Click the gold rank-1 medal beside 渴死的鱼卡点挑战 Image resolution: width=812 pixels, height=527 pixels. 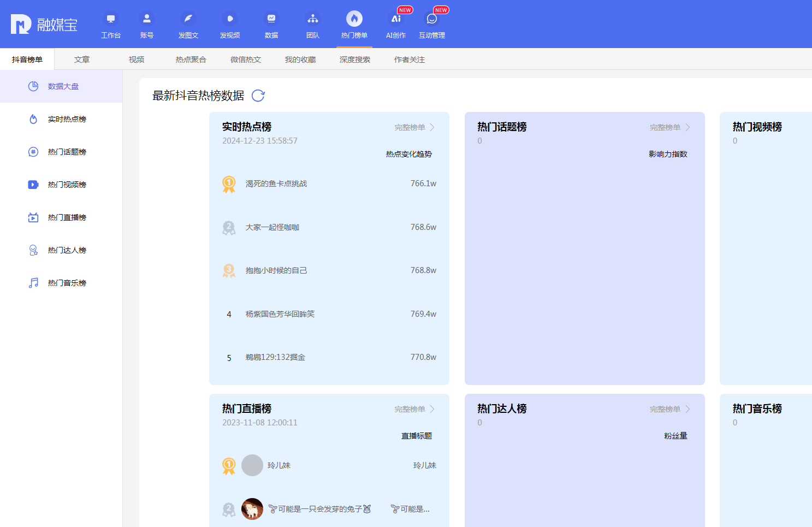229,184
